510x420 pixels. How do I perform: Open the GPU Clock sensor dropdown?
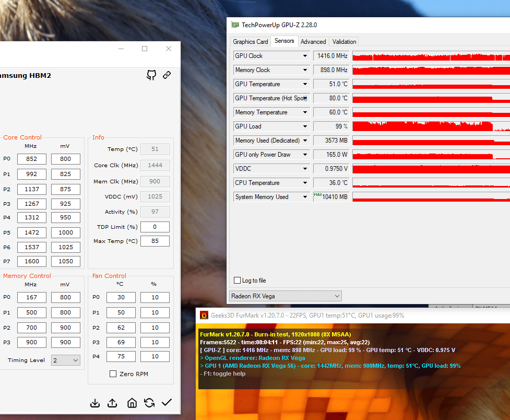point(271,56)
